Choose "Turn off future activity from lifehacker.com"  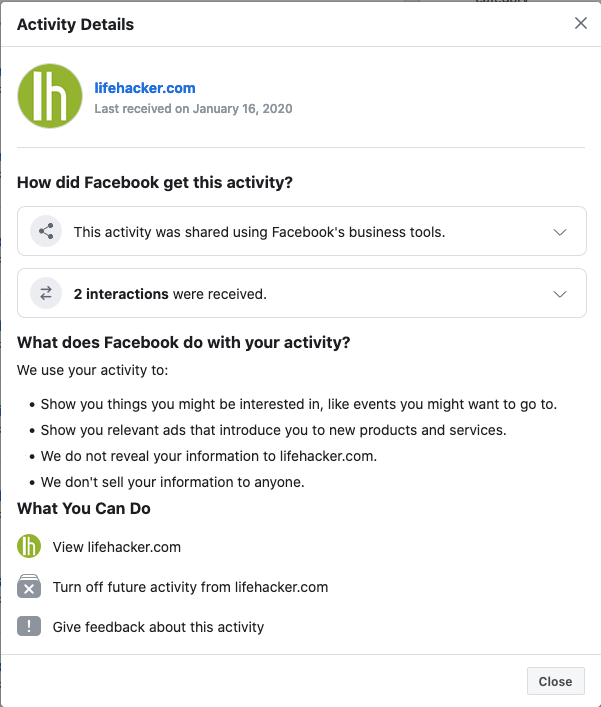pyautogui.click(x=190, y=587)
